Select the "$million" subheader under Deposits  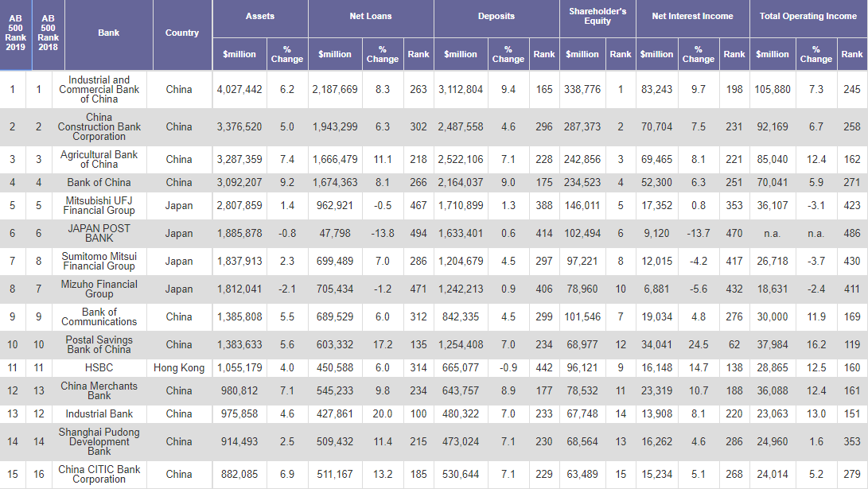tap(461, 54)
